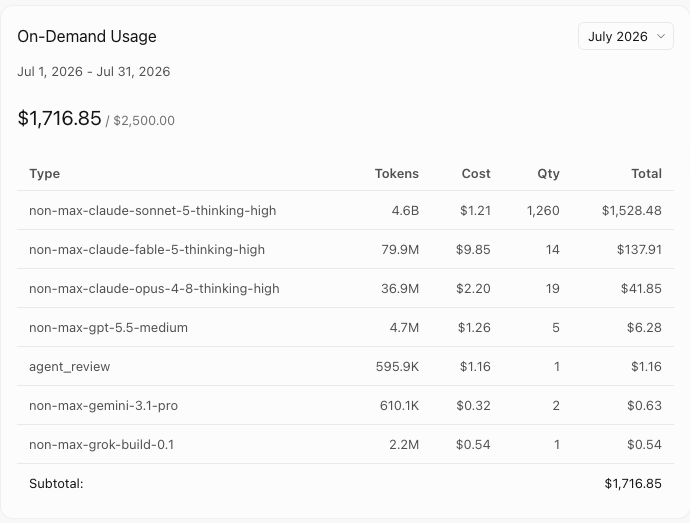Click the $6.28 total cell
The width and height of the screenshot is (690, 523).
[644, 328]
